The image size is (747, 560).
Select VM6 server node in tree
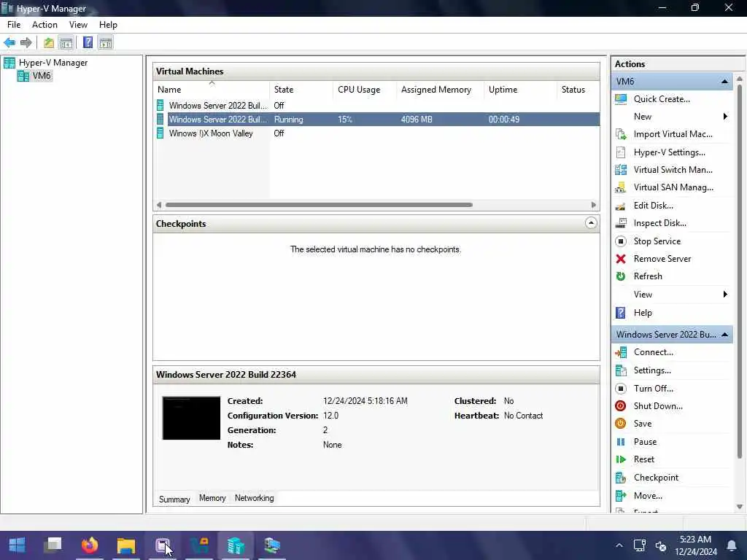pyautogui.click(x=42, y=76)
